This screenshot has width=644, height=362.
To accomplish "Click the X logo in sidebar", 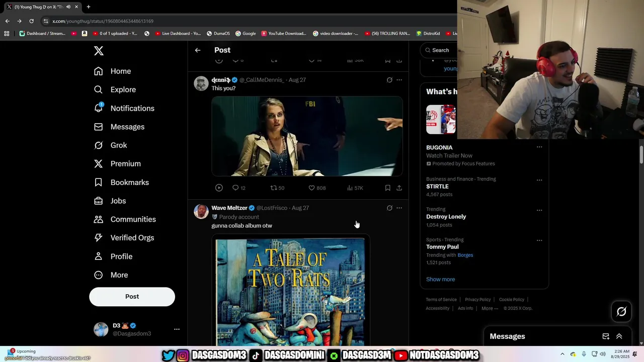I will coord(99,51).
